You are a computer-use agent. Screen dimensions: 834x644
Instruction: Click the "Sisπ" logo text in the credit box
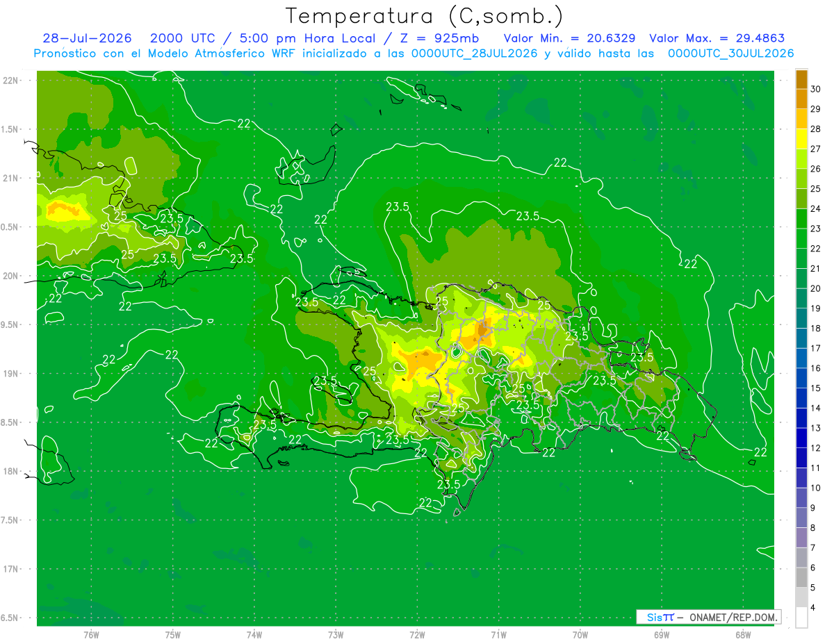(660, 617)
